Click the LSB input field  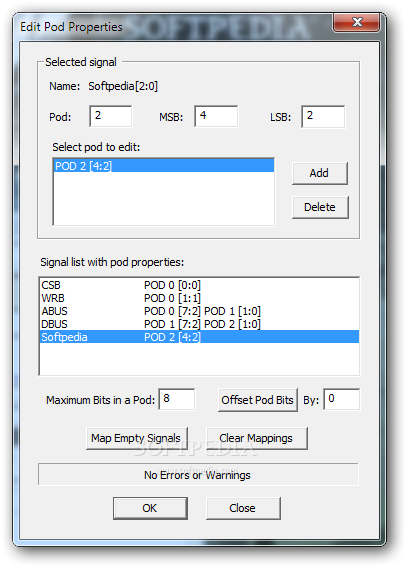coord(323,116)
